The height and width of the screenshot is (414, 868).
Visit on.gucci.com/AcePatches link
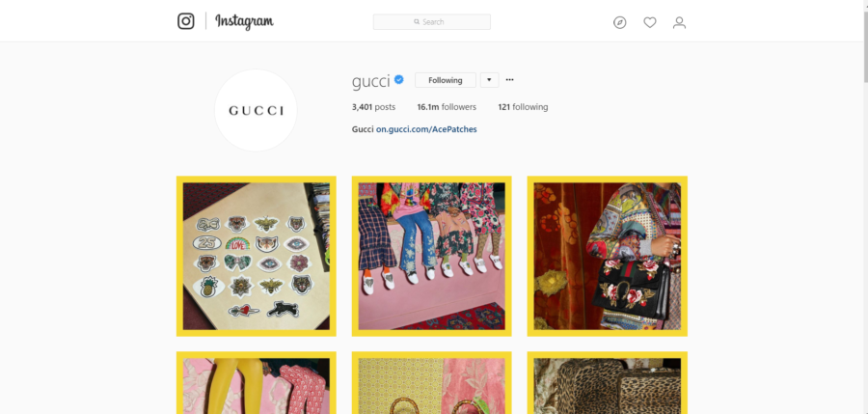point(426,129)
